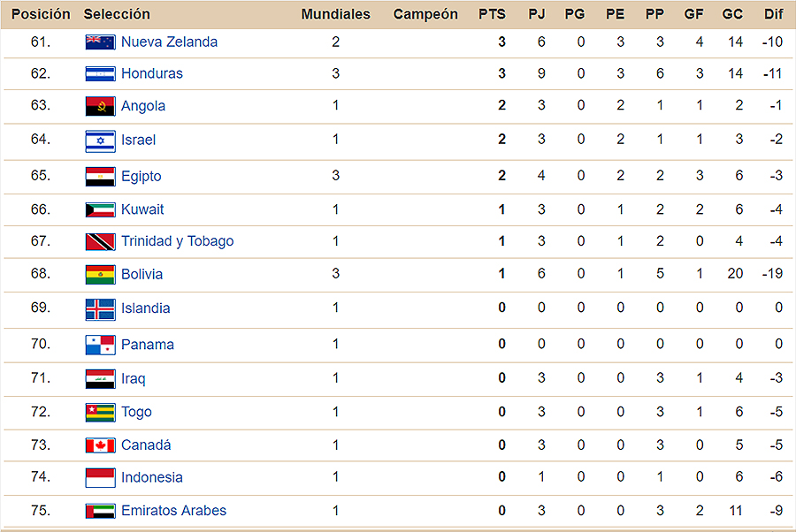796x532 pixels.
Task: Click the Mundiales column header
Action: click(x=335, y=14)
